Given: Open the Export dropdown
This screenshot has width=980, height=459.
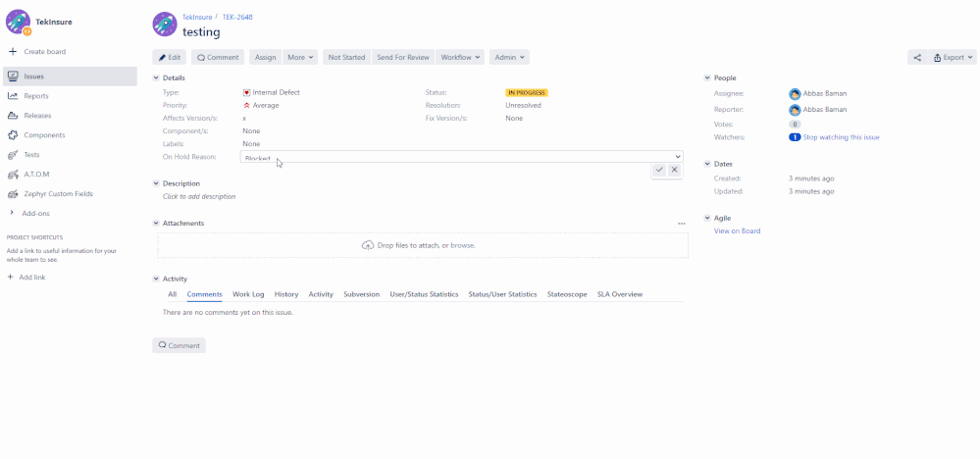Looking at the screenshot, I should pos(953,58).
